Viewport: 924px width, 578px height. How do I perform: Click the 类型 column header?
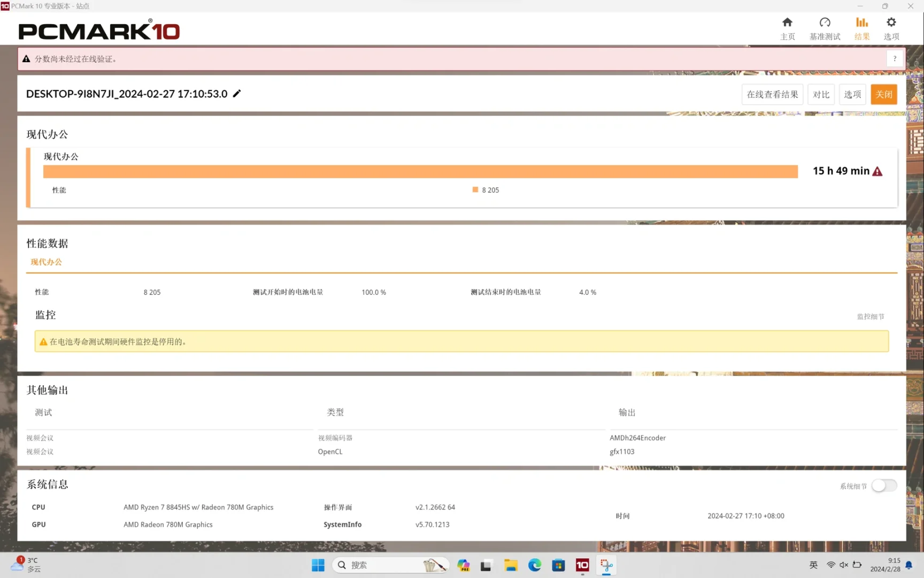[x=335, y=412]
